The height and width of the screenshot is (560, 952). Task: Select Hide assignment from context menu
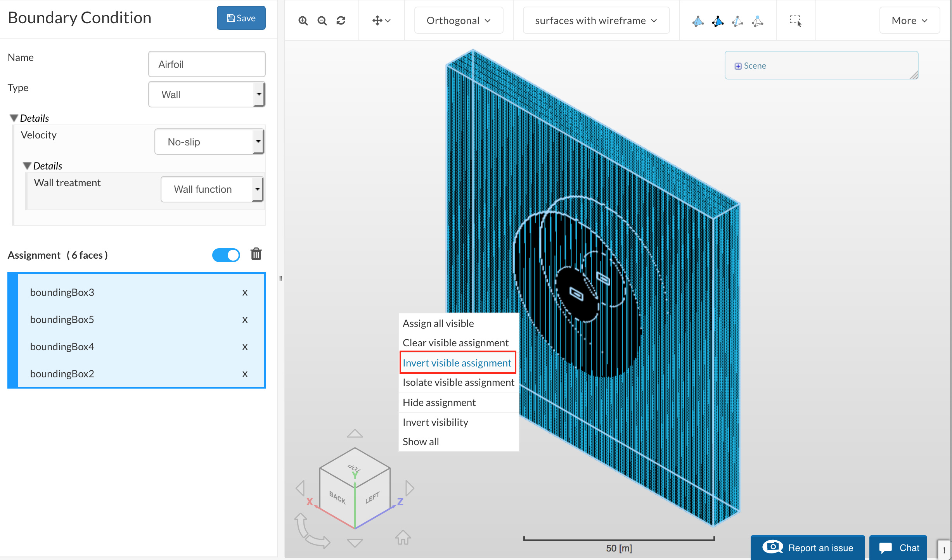pyautogui.click(x=439, y=402)
